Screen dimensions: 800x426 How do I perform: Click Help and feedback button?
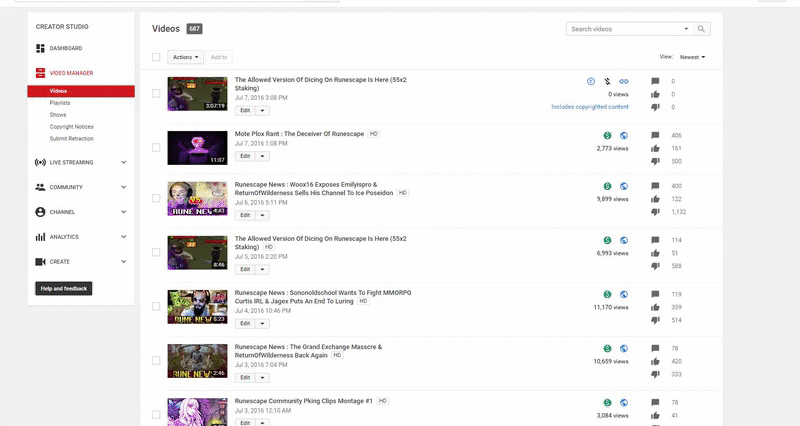point(64,289)
